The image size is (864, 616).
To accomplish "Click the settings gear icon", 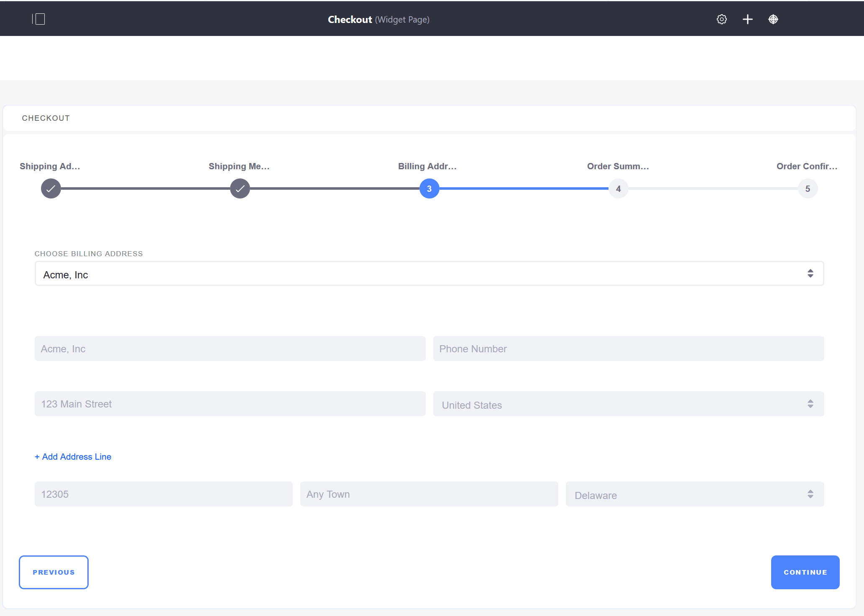I will tap(722, 19).
